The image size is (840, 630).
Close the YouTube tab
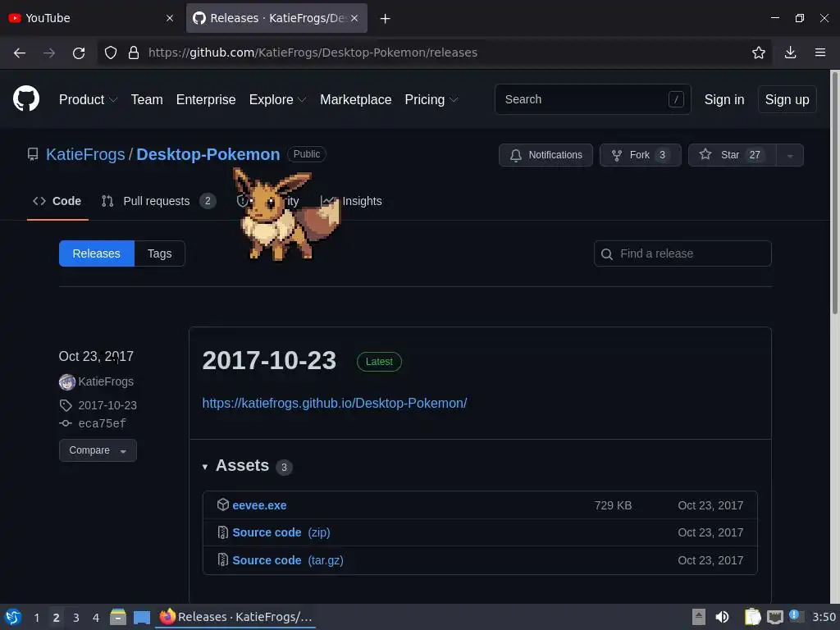click(x=170, y=18)
